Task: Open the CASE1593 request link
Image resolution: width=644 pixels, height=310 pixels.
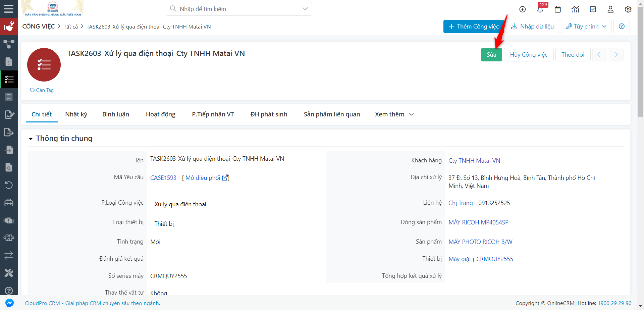Action: [163, 178]
